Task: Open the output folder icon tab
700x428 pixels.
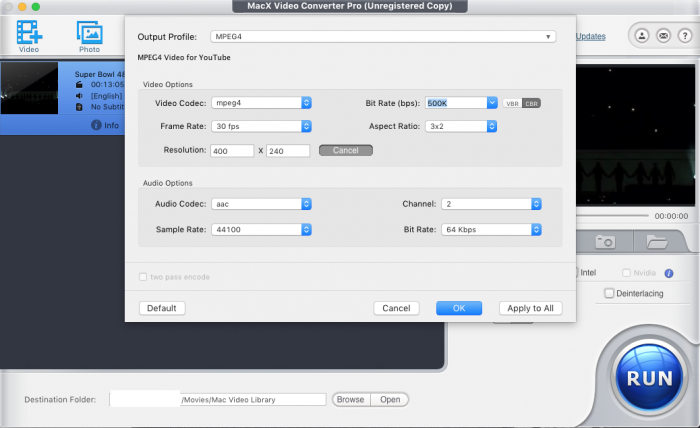Action: pos(657,242)
